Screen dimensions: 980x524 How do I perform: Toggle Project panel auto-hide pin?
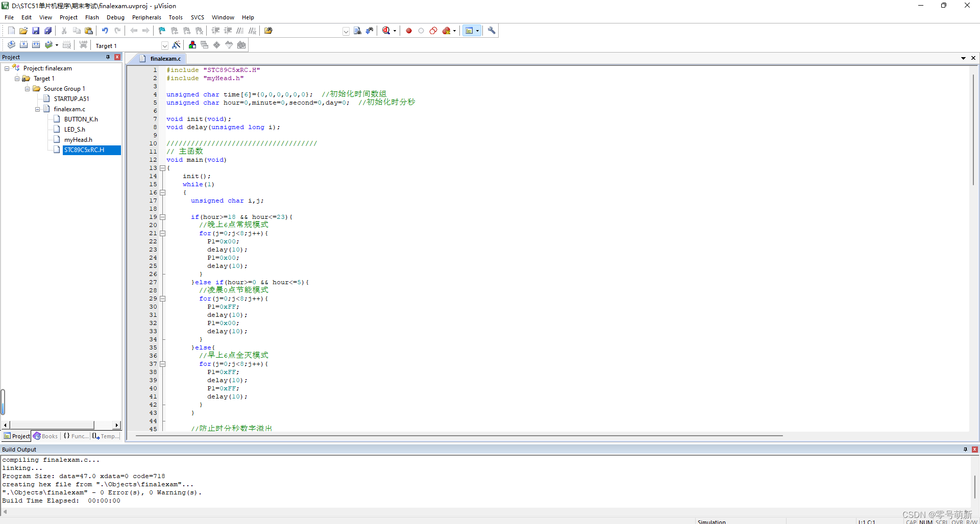108,57
